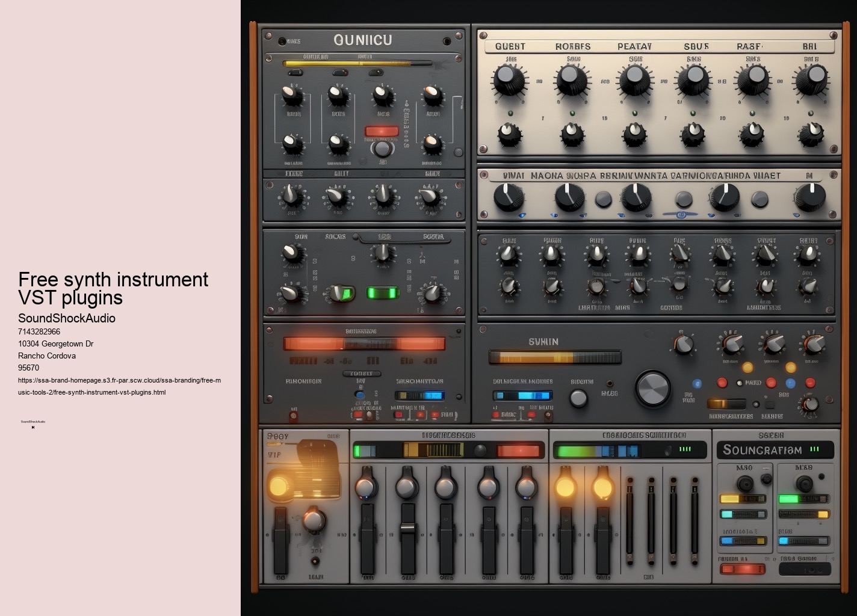Click the 'SUHIN' label on the synth image
Screen dimensions: 857x616
click(543, 342)
